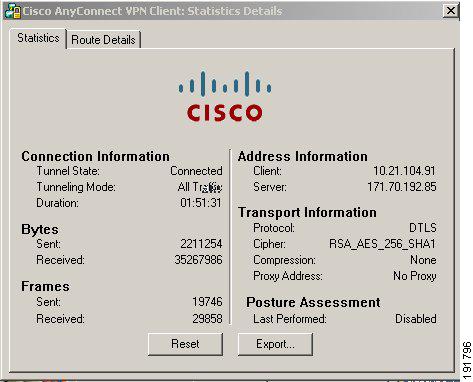Click the Posture Assessment heading
The image size is (473, 382).
313,302
